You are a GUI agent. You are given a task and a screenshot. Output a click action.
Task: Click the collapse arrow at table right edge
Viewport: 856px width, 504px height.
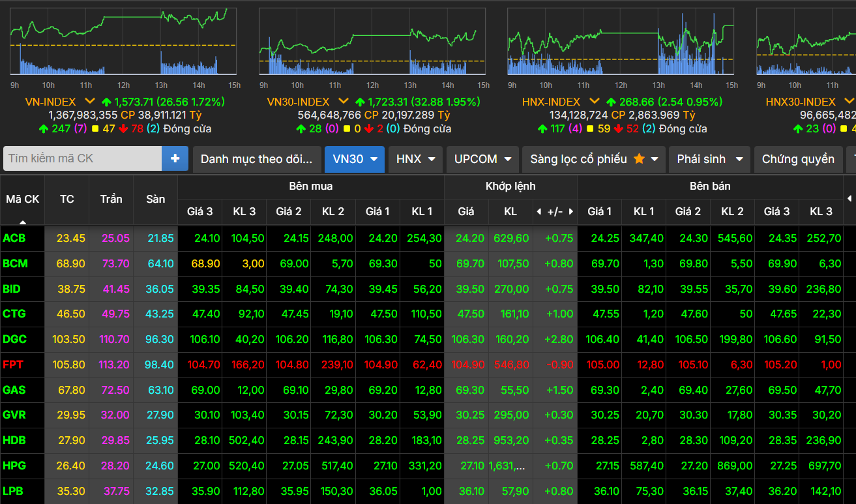click(849, 198)
